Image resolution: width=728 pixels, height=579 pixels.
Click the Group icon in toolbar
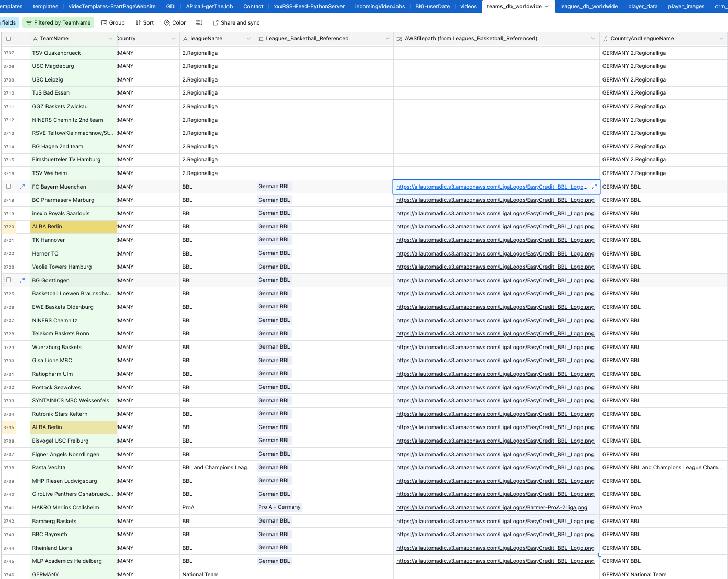tap(105, 23)
